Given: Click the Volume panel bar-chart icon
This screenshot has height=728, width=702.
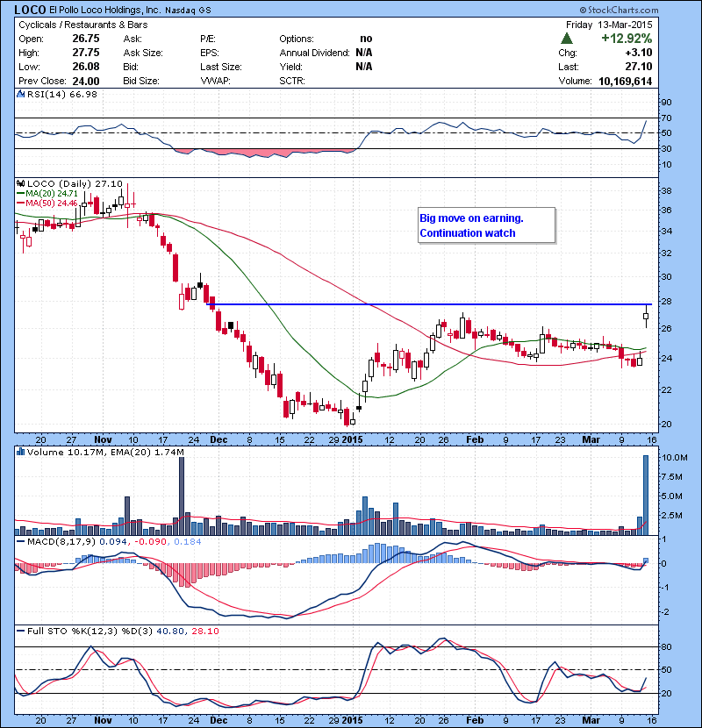Looking at the screenshot, I should coord(20,452).
